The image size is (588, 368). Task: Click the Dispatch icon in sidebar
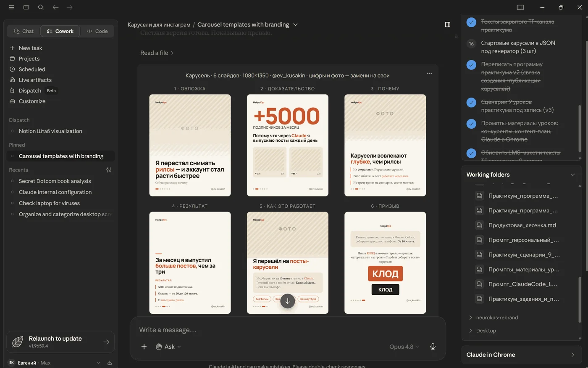[12, 90]
